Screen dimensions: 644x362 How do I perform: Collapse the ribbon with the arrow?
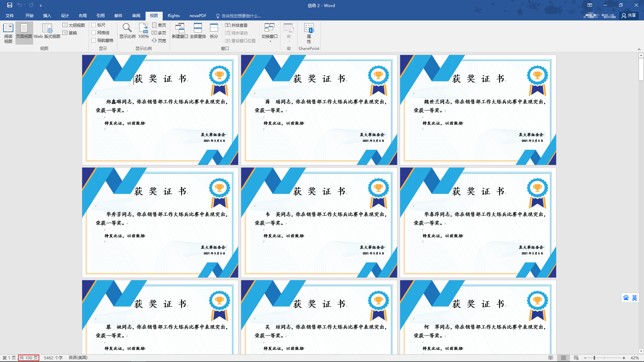[639, 49]
